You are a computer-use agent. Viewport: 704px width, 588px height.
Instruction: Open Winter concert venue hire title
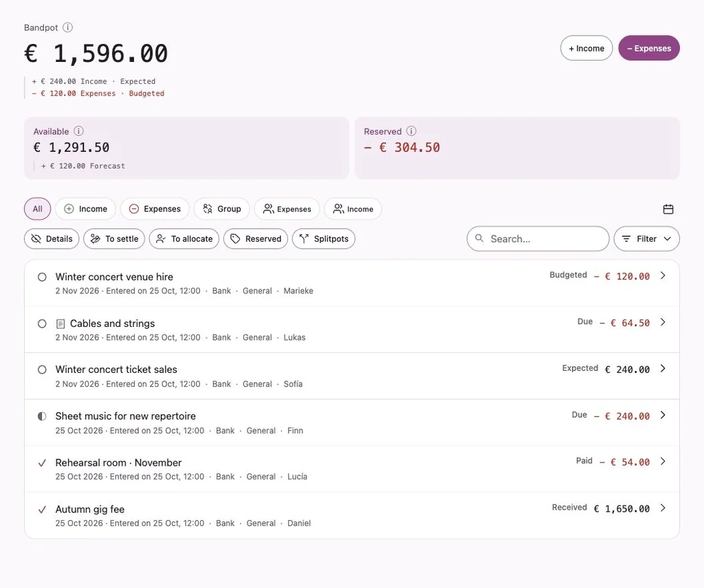pos(114,278)
